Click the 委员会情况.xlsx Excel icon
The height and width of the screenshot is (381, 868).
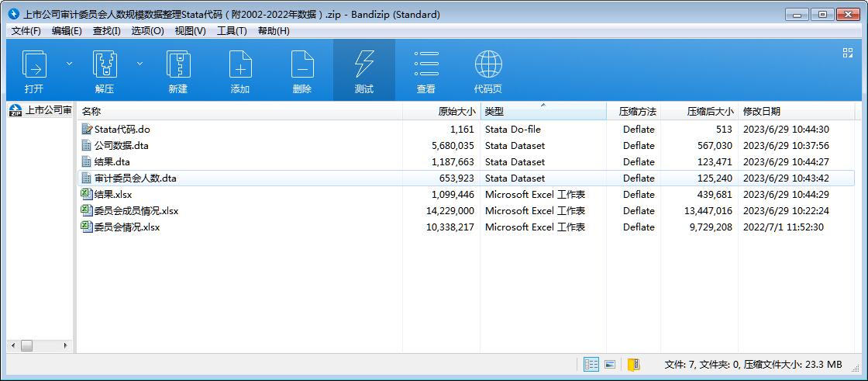click(86, 227)
